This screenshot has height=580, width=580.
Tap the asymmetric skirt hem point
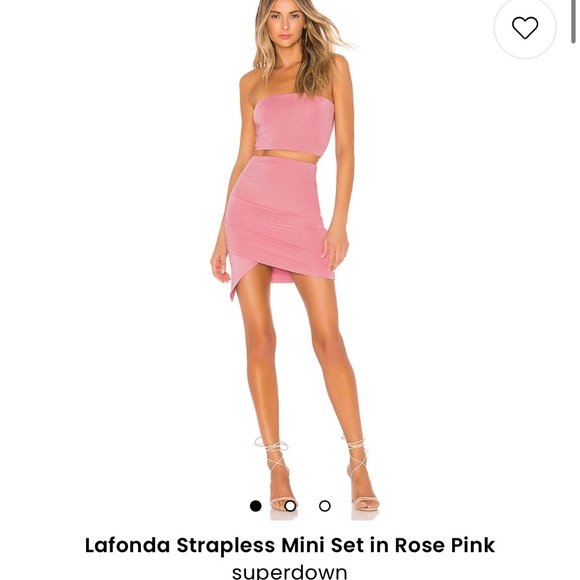[233, 294]
